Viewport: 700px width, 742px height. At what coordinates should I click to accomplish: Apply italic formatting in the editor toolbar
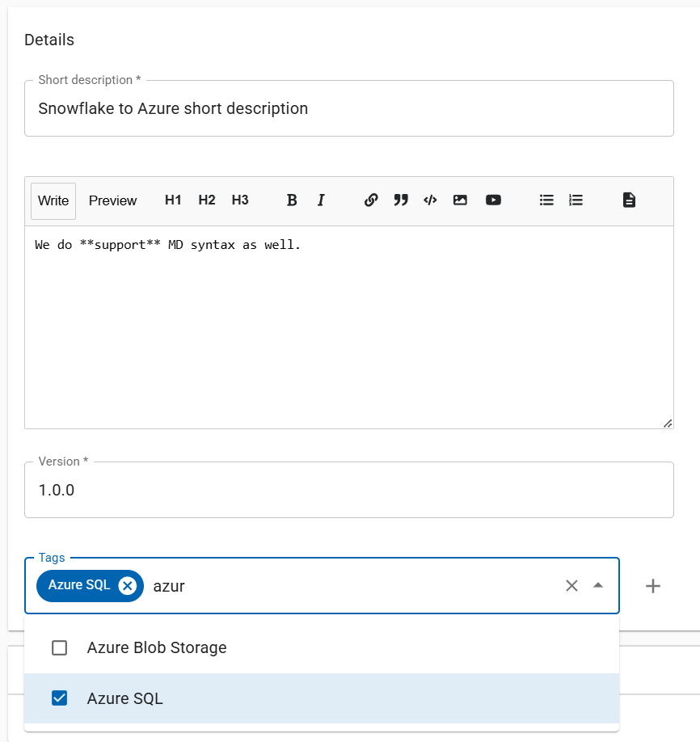(x=321, y=200)
